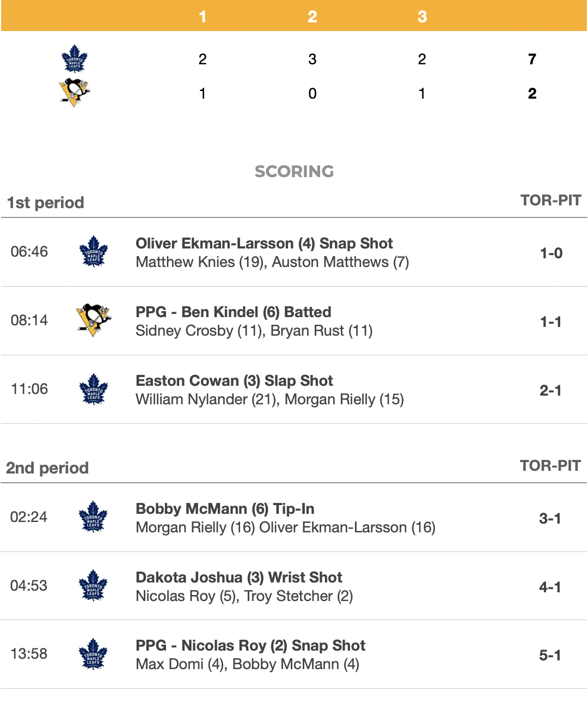Click Dakota Joshua's Wrist Shot goal
This screenshot has width=588, height=704.
pos(239,578)
